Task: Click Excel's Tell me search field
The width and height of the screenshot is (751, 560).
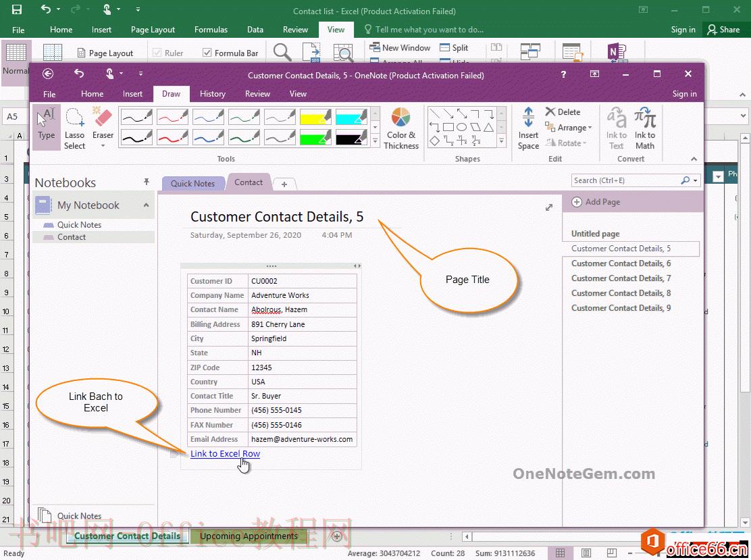Action: click(x=429, y=30)
